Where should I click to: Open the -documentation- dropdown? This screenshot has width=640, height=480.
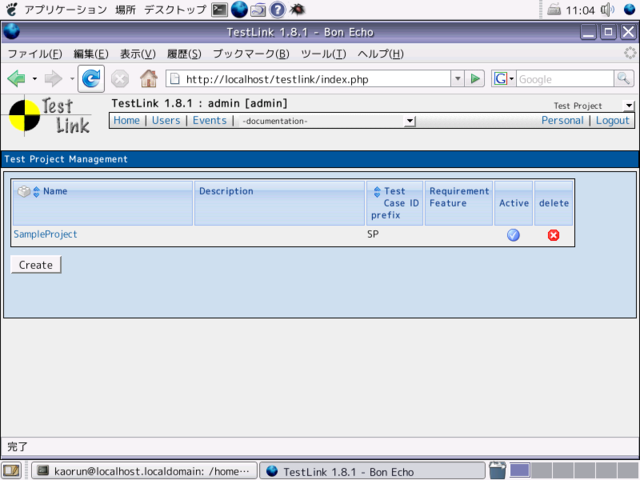pyautogui.click(x=327, y=121)
